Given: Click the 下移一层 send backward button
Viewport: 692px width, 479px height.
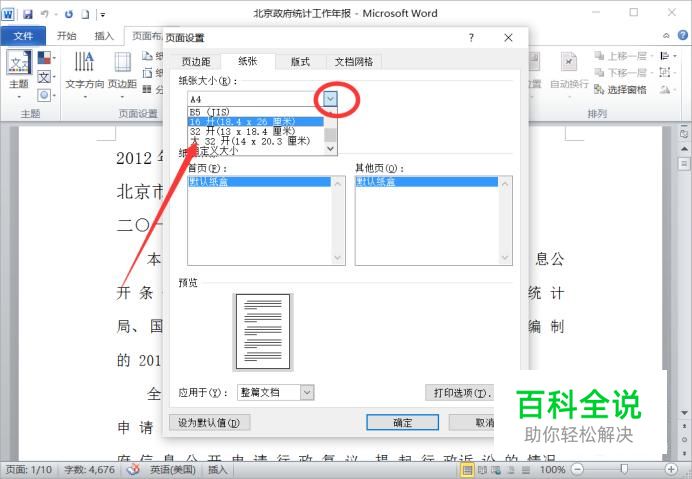Looking at the screenshot, I should [624, 72].
